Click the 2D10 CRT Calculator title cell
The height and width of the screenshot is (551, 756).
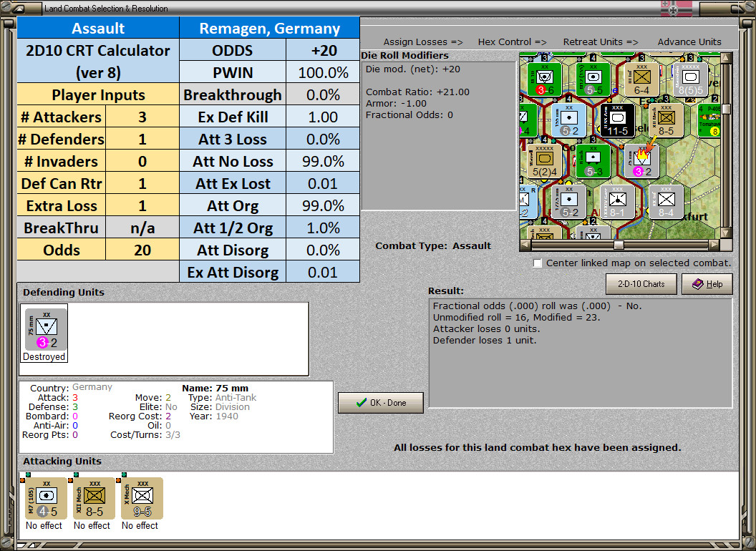tap(98, 62)
